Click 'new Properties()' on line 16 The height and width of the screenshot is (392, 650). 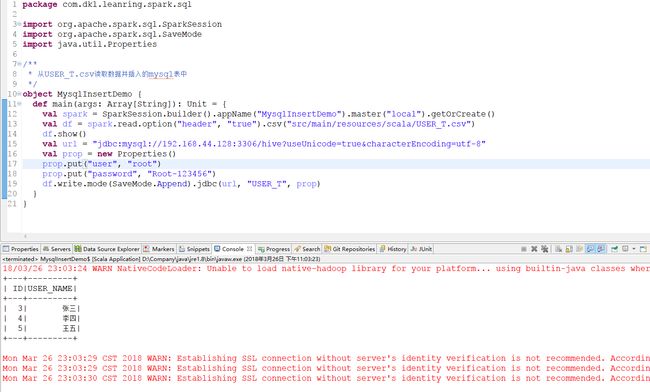(x=137, y=154)
